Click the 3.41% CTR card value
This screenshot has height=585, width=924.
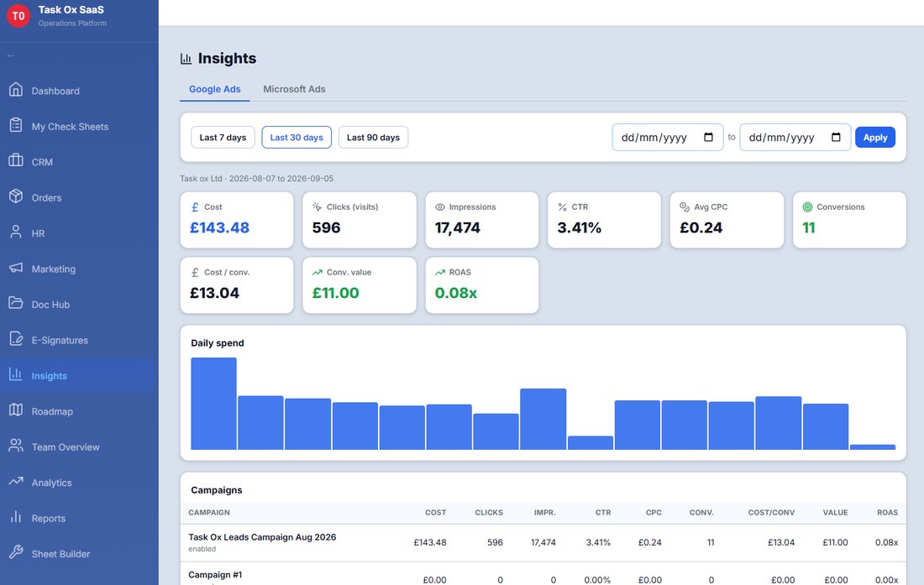coord(580,227)
